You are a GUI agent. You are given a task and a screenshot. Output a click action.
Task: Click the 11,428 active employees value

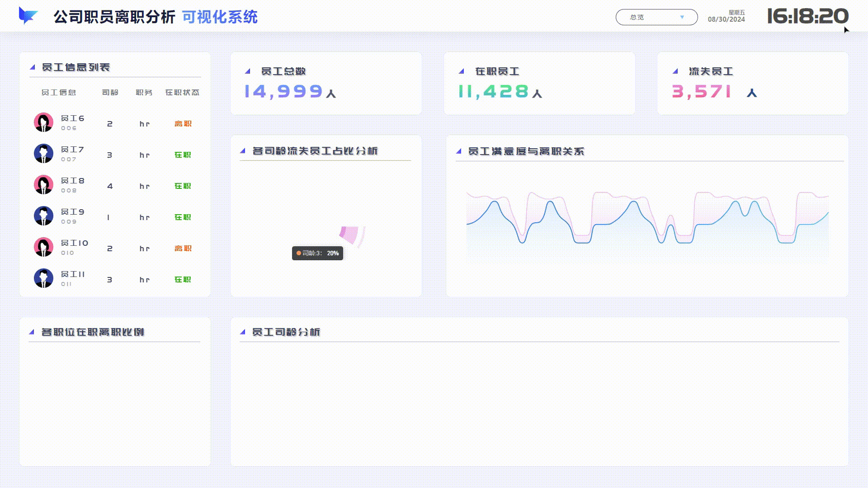(x=493, y=92)
